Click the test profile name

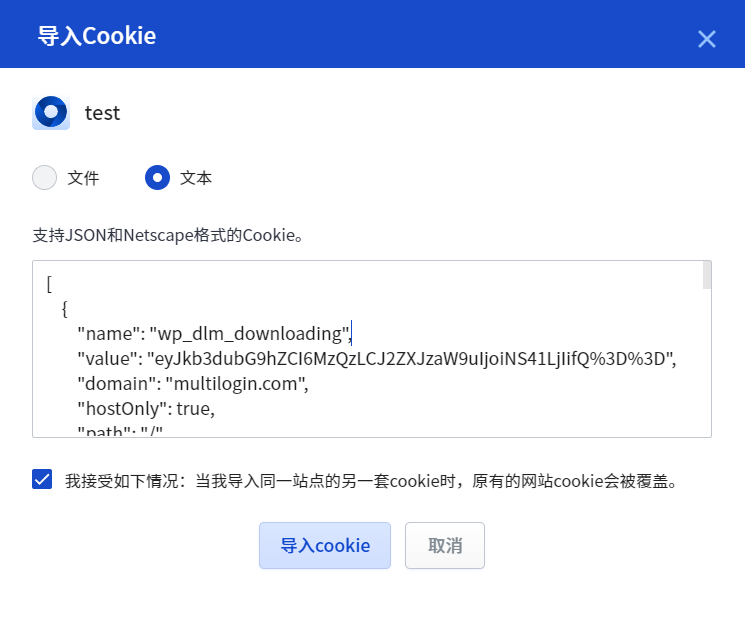point(103,113)
